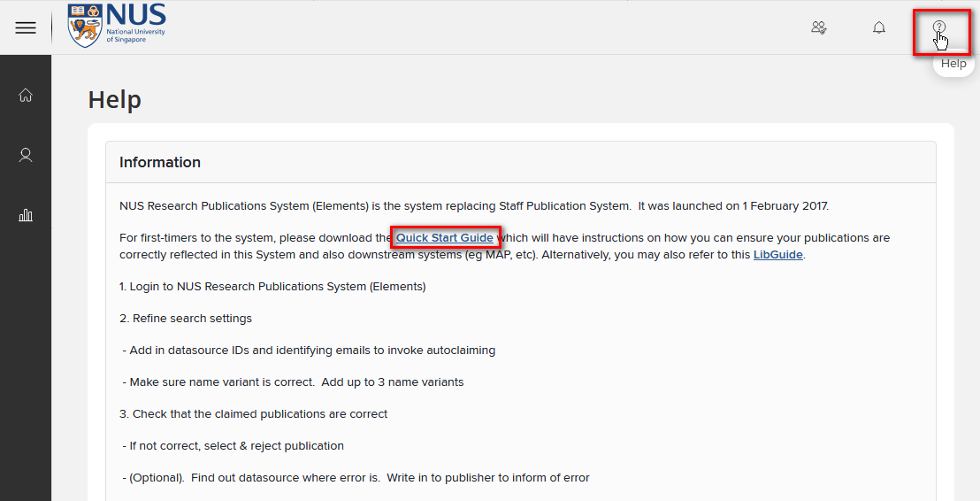Viewport: 980px width, 501px height.
Task: Click the NUS university logo
Action: coord(117,25)
